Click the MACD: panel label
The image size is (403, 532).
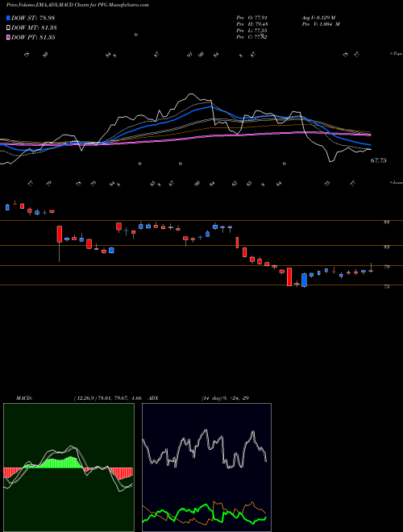(24, 398)
